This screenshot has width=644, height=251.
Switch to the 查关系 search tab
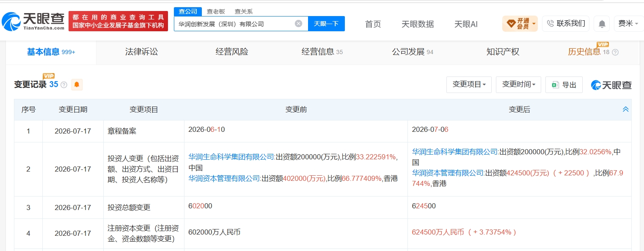(244, 12)
